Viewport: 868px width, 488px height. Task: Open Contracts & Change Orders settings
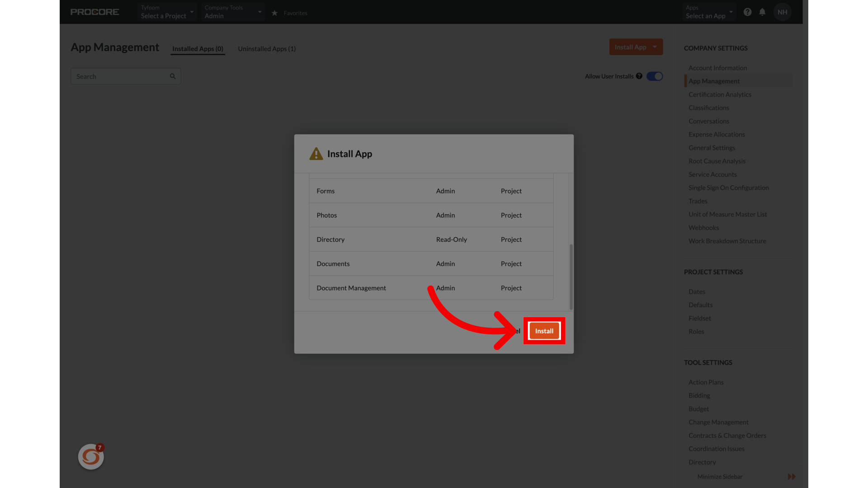pos(727,436)
